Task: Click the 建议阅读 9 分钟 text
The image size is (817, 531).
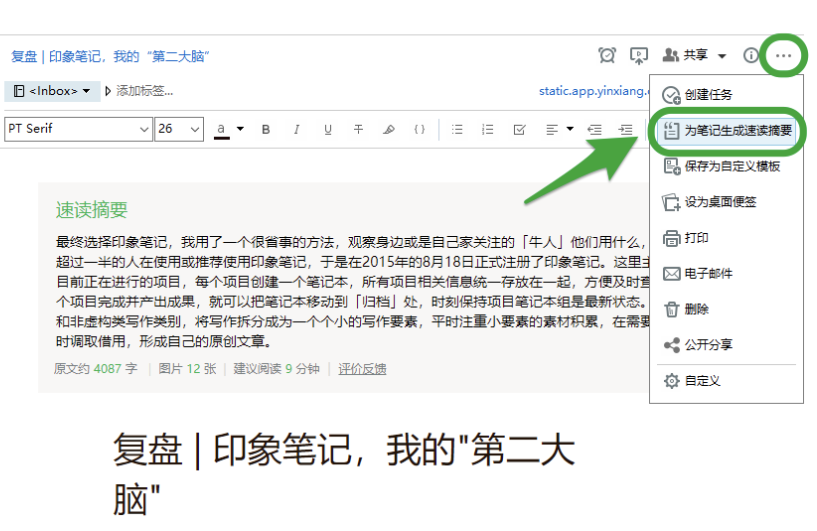Action: (276, 369)
